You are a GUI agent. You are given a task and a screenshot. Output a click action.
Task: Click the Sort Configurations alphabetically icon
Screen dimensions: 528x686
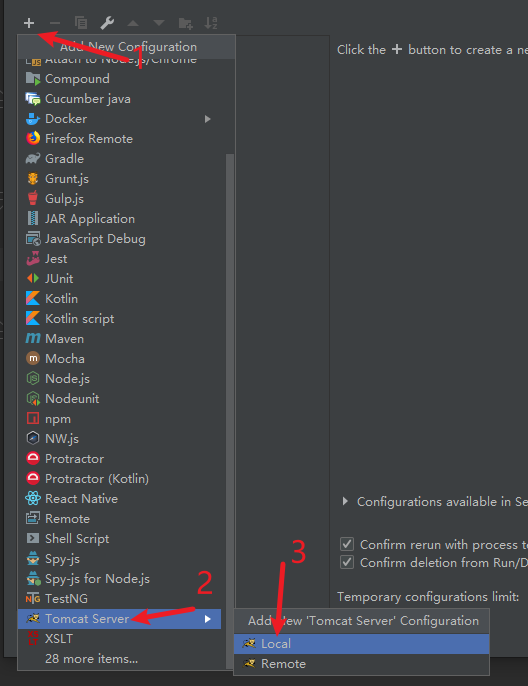(x=211, y=23)
